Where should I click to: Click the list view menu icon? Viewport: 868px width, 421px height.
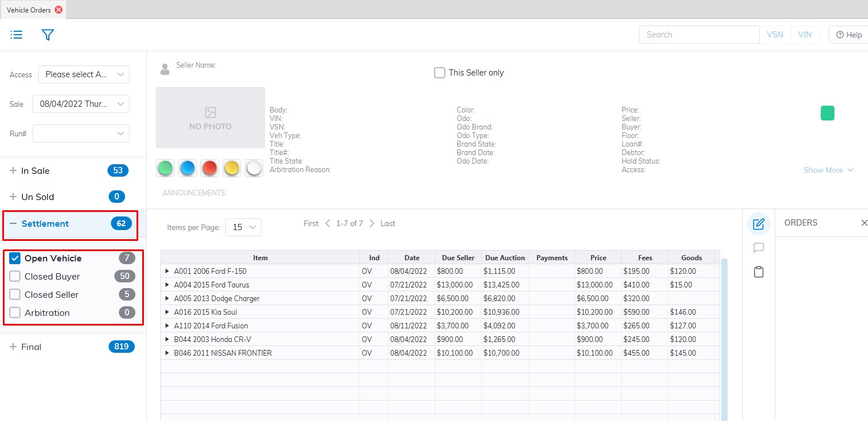pos(16,35)
